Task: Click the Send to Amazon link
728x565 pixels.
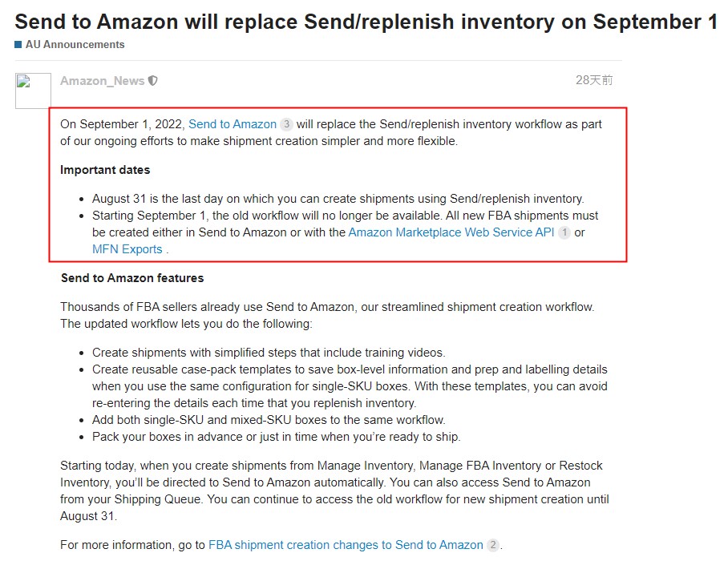Action: tap(233, 124)
